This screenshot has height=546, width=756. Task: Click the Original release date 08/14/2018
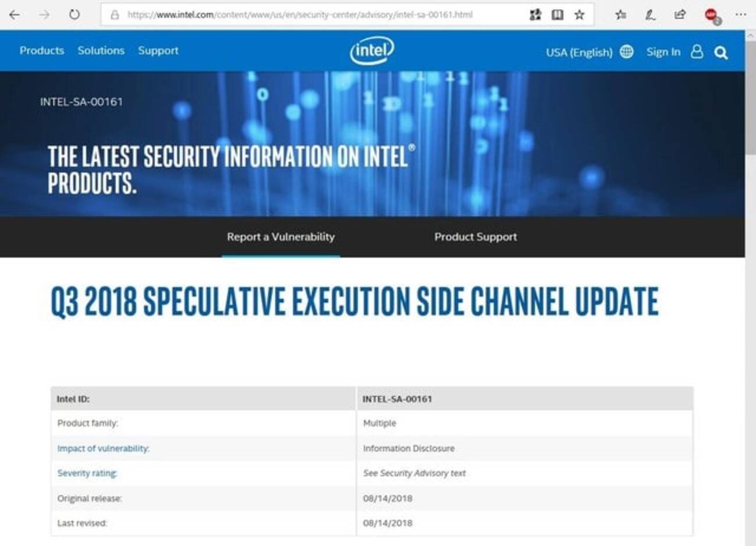click(x=388, y=498)
